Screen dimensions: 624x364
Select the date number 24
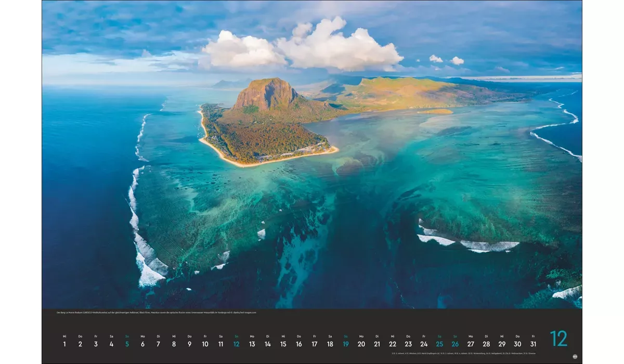pos(424,344)
